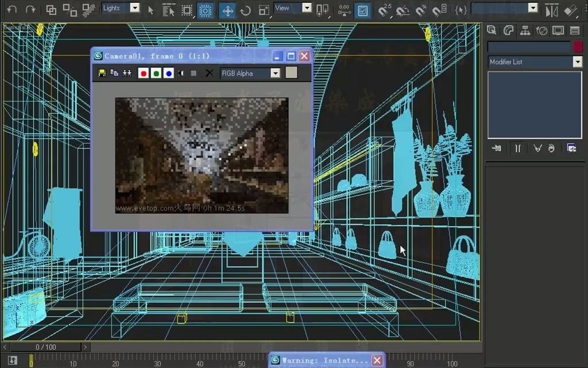Open the RGB Alpha channel dropdown

[x=275, y=73]
